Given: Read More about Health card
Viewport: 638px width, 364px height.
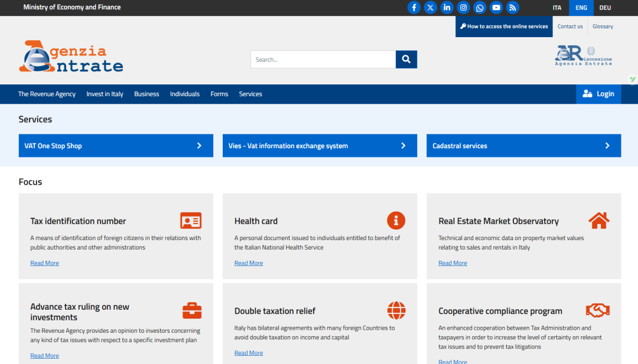Looking at the screenshot, I should [249, 263].
